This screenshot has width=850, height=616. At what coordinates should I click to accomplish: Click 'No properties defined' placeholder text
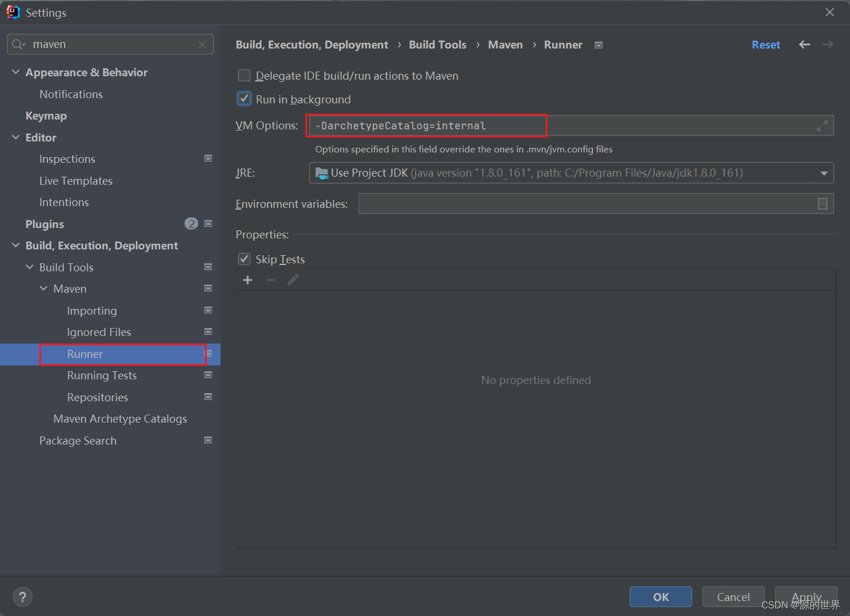tap(536, 380)
